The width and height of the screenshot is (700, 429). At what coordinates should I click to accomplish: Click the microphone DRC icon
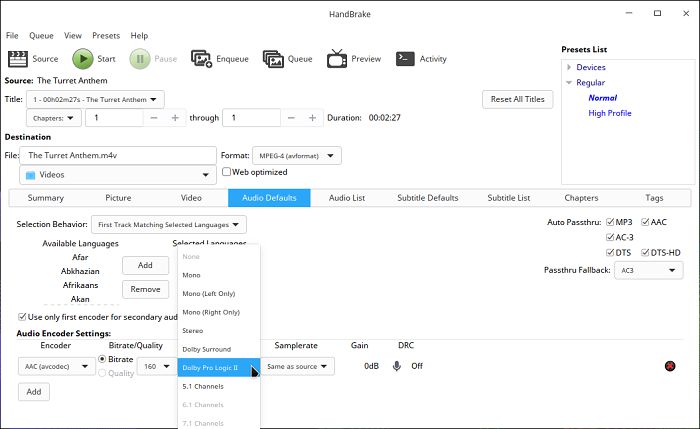coord(397,366)
